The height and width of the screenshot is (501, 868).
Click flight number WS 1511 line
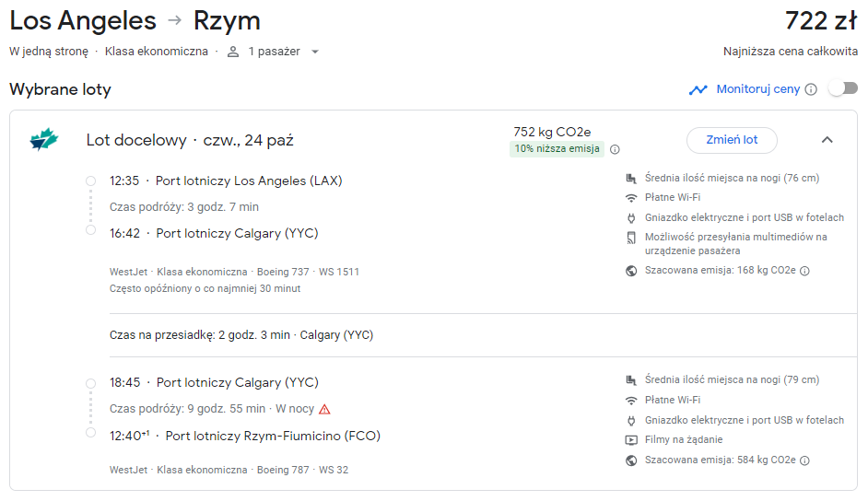point(234,272)
